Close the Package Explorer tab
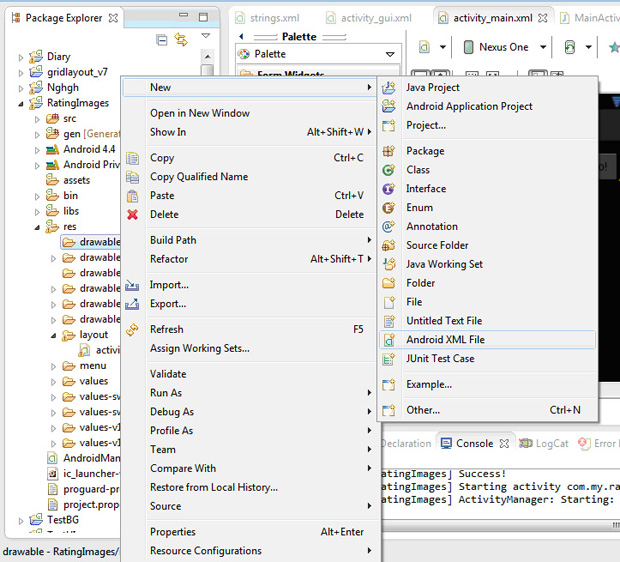 (x=113, y=18)
